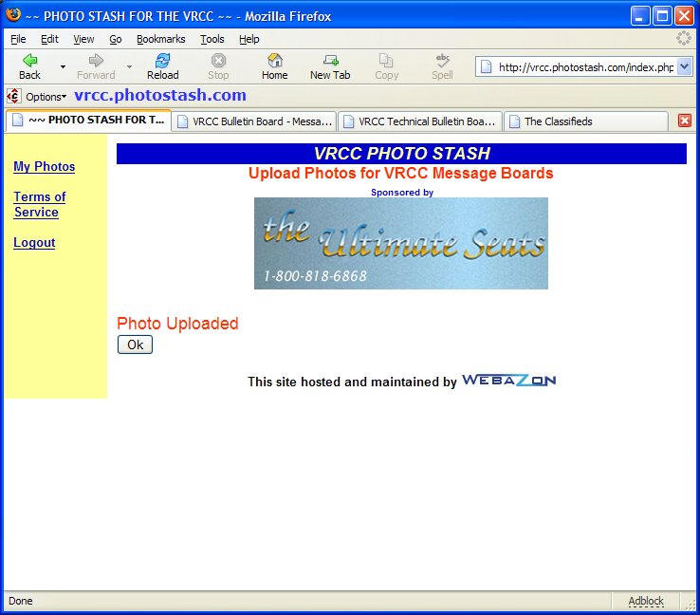This screenshot has width=700, height=615.
Task: Click the red C toolbar icon beside Options
Action: [x=14, y=96]
